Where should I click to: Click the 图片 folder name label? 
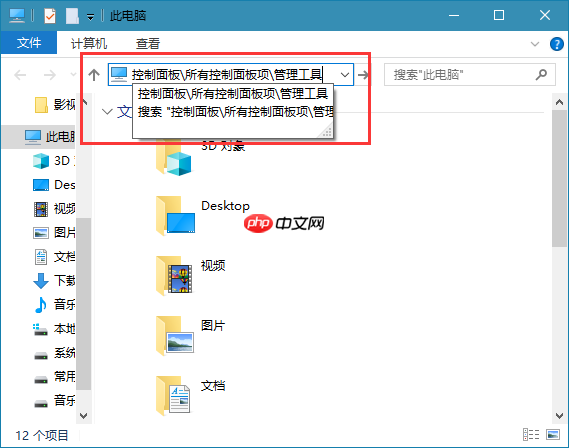coord(213,325)
